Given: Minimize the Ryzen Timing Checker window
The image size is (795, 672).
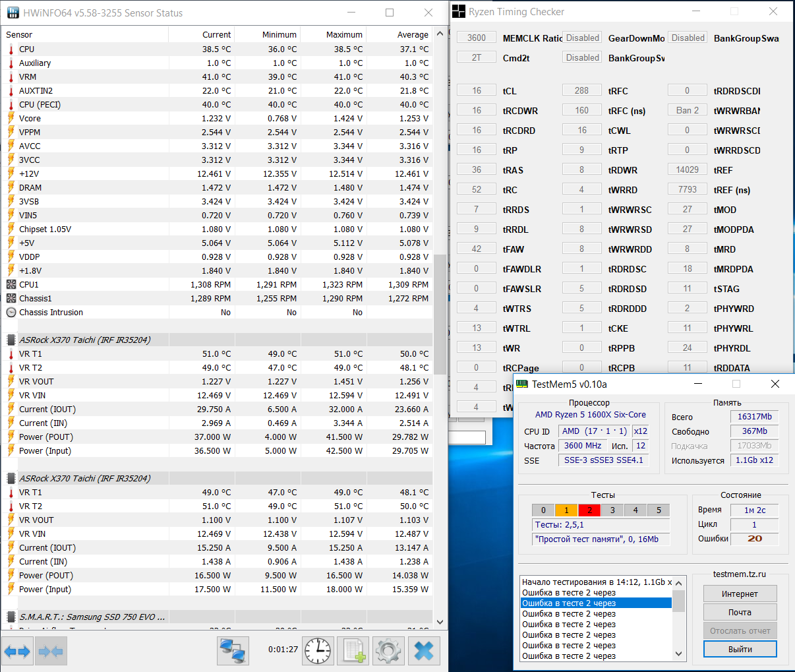Looking at the screenshot, I should (695, 11).
